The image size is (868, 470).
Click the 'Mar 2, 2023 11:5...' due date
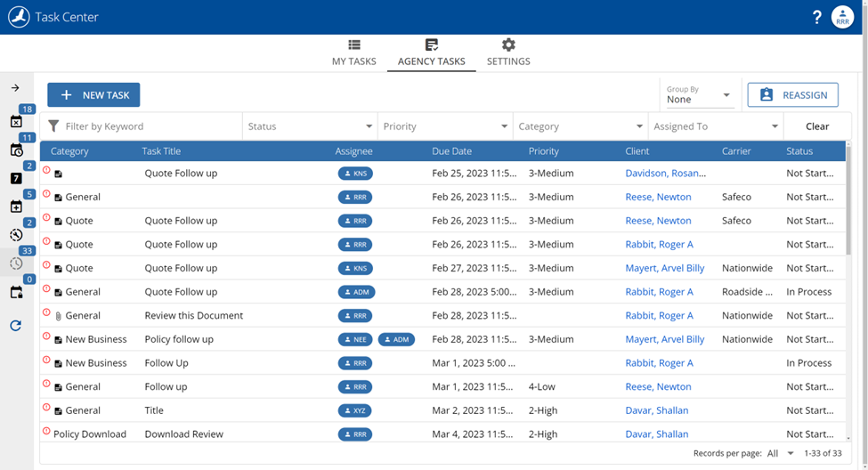[x=472, y=410]
